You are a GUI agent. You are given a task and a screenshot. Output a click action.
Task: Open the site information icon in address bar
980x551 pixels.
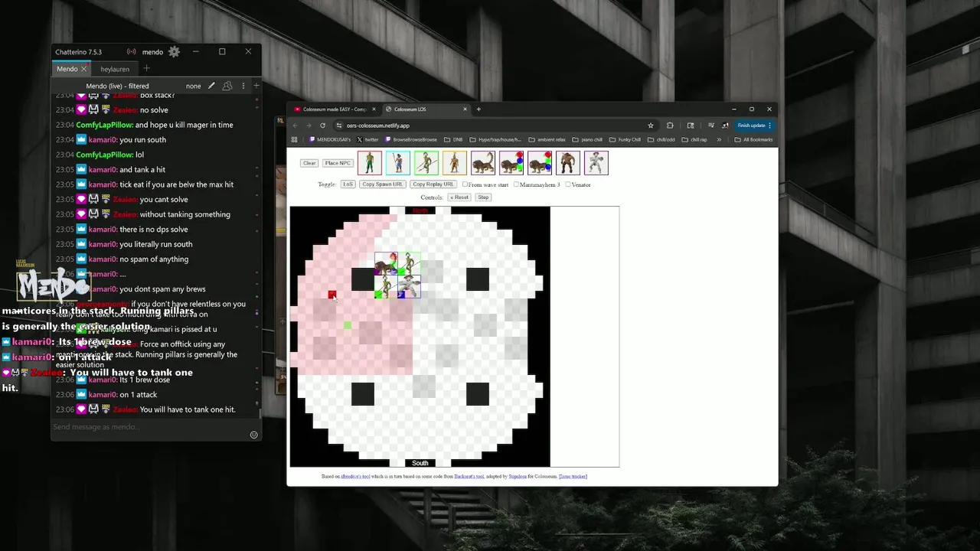338,126
